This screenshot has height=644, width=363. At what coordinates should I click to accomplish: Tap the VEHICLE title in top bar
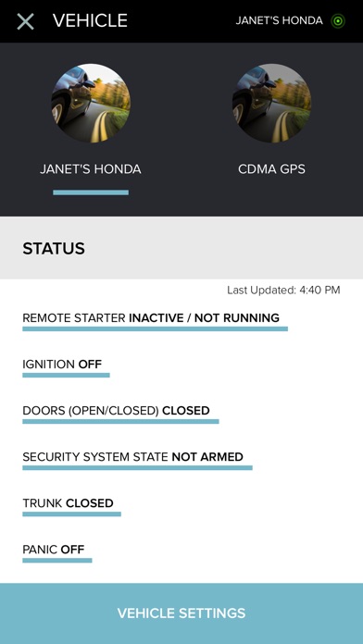click(90, 20)
